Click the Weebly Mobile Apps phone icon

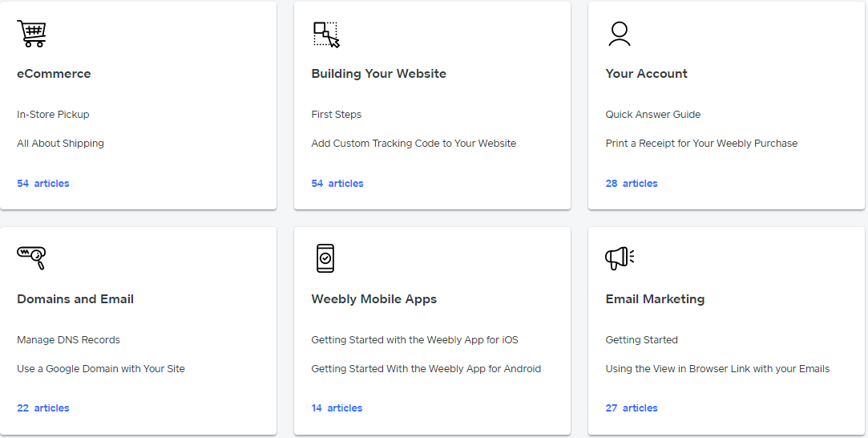[325, 258]
